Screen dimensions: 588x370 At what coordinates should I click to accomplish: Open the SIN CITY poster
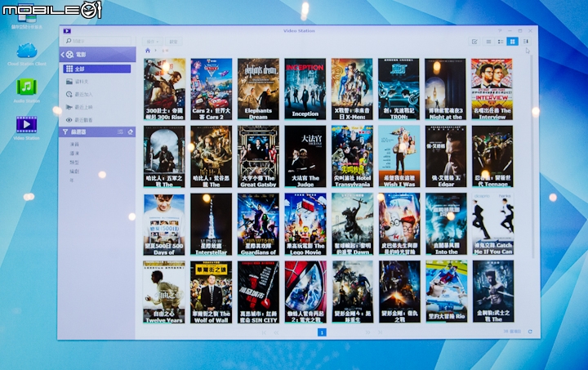pos(258,292)
